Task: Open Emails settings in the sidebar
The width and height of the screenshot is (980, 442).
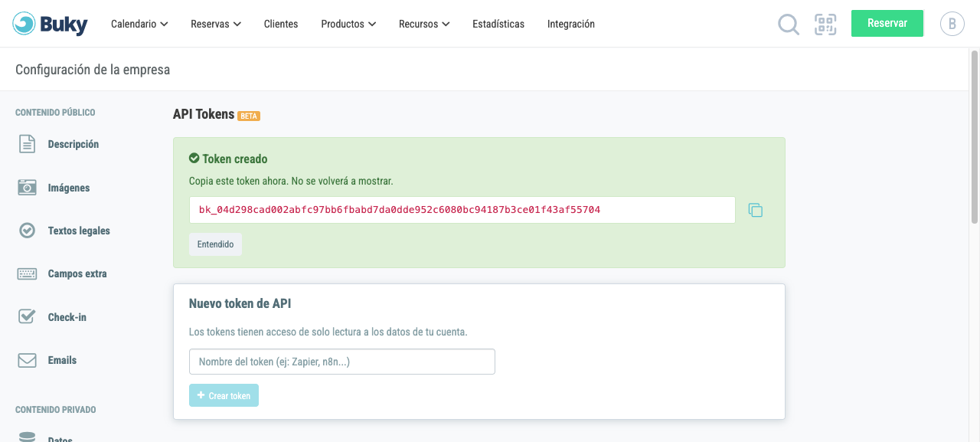Action: point(62,360)
